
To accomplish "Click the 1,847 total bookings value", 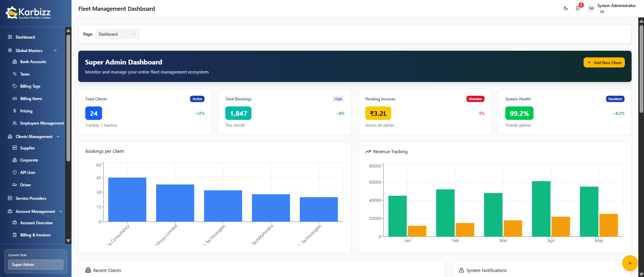I will (x=238, y=113).
